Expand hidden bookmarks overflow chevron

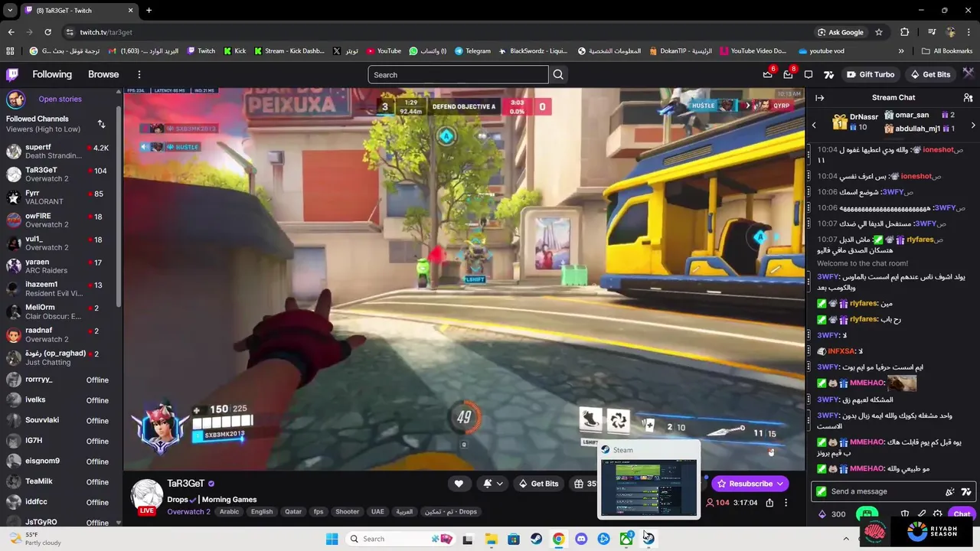click(901, 51)
